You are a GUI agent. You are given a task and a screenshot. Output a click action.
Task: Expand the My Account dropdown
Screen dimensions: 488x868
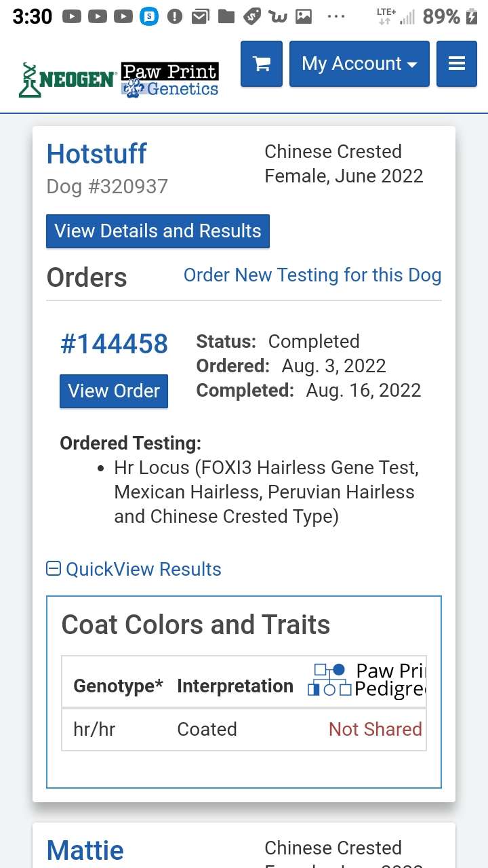359,64
